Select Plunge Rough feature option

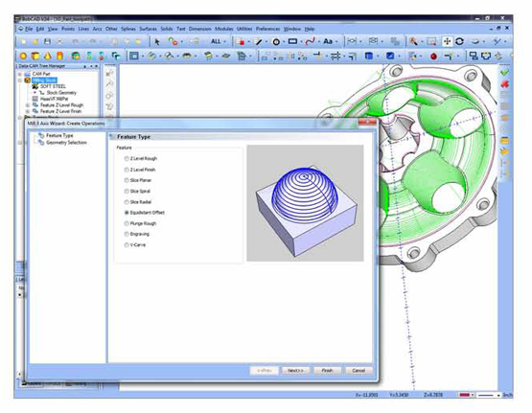(140, 223)
